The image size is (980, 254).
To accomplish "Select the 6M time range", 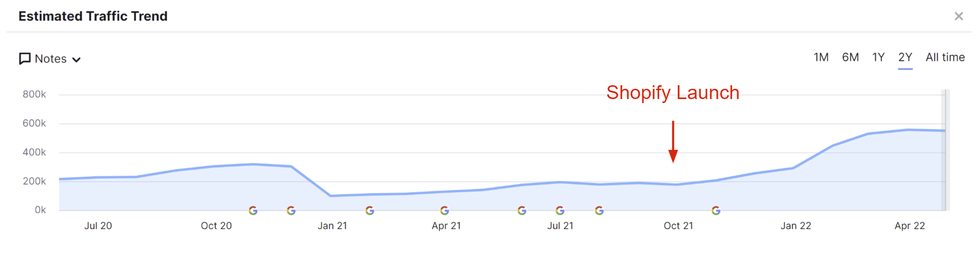I will (x=850, y=57).
